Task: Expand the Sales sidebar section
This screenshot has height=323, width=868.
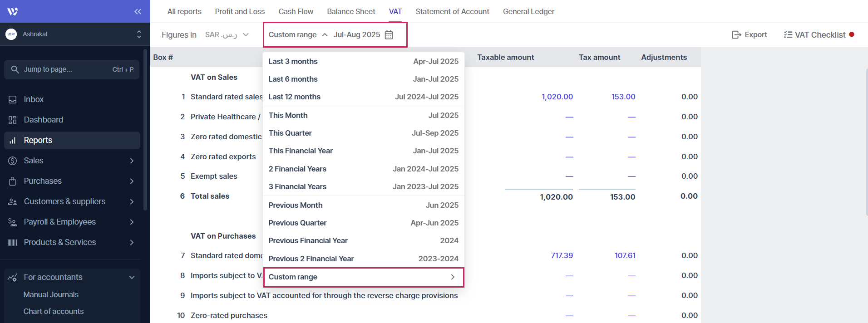Action: pyautogui.click(x=132, y=161)
